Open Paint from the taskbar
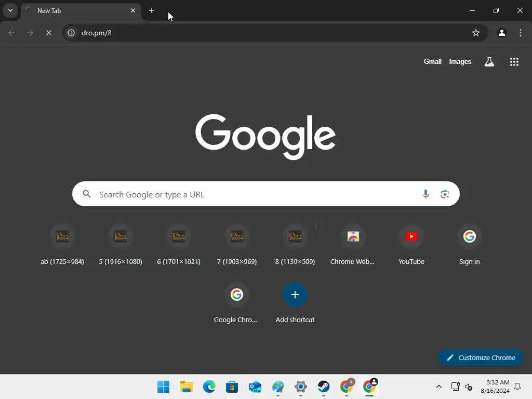 (x=278, y=387)
